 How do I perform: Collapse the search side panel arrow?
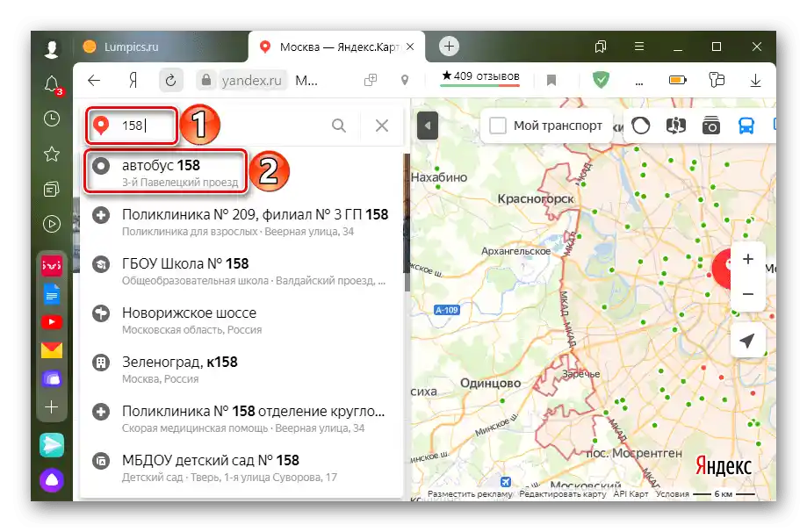tap(427, 125)
